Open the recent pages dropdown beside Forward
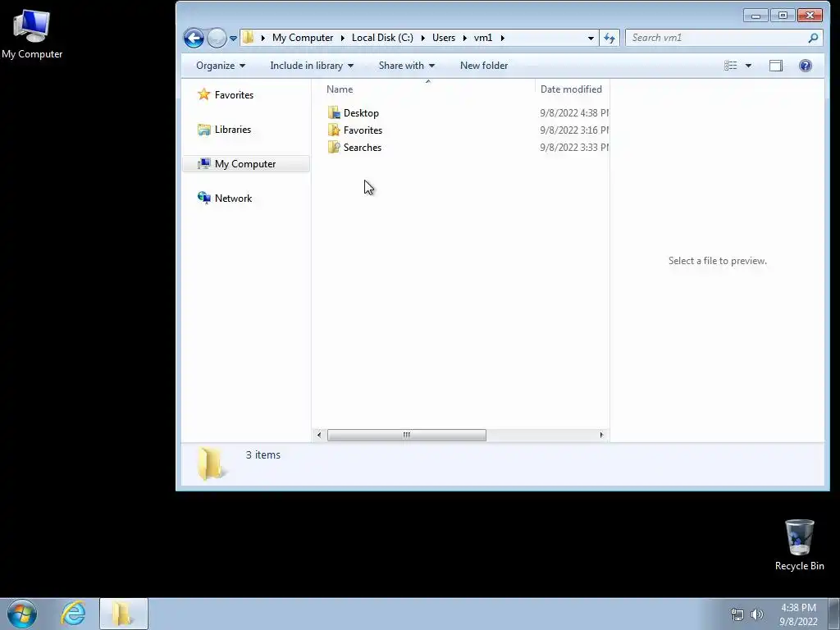 click(x=234, y=38)
